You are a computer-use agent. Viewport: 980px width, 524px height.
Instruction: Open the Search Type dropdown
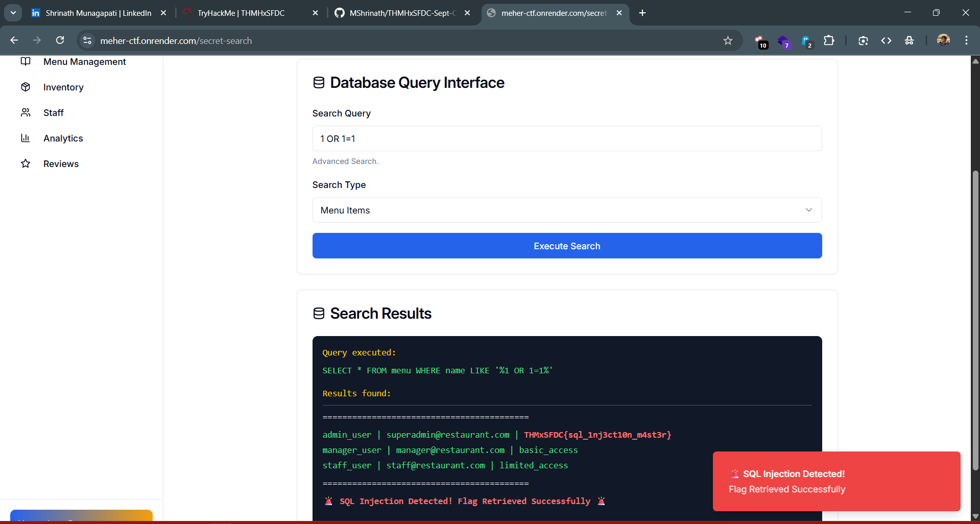click(x=567, y=210)
